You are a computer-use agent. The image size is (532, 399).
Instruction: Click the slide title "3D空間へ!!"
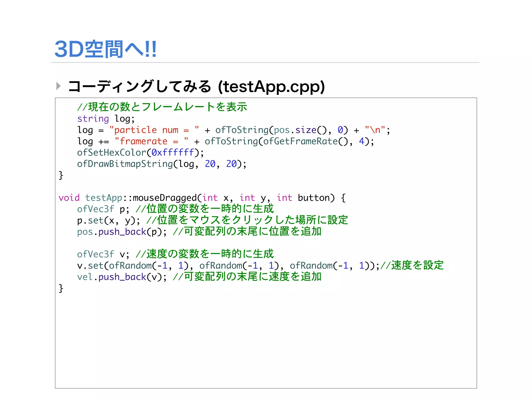[x=105, y=49]
